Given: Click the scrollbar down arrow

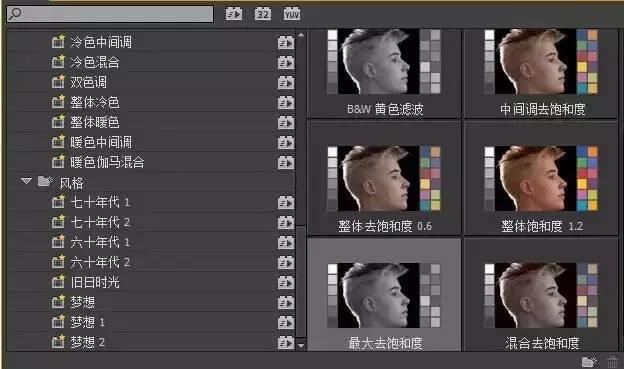Looking at the screenshot, I should pyautogui.click(x=301, y=345).
